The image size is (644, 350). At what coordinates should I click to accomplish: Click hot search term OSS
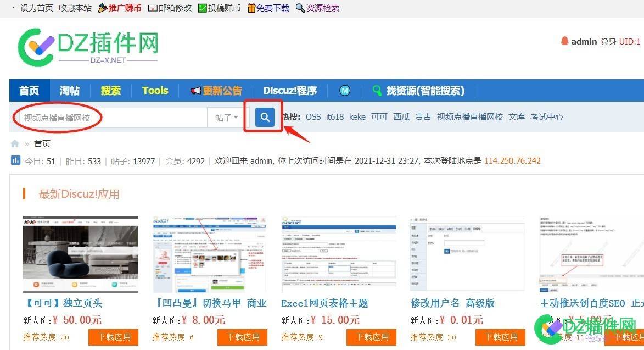[x=313, y=117]
